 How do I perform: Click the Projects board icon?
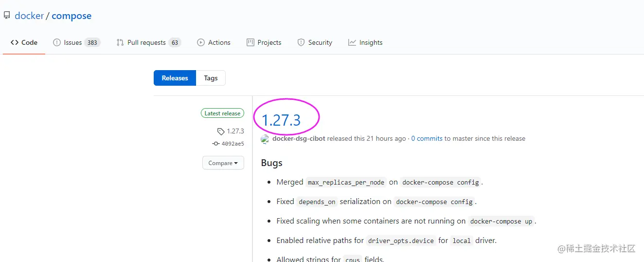point(250,42)
